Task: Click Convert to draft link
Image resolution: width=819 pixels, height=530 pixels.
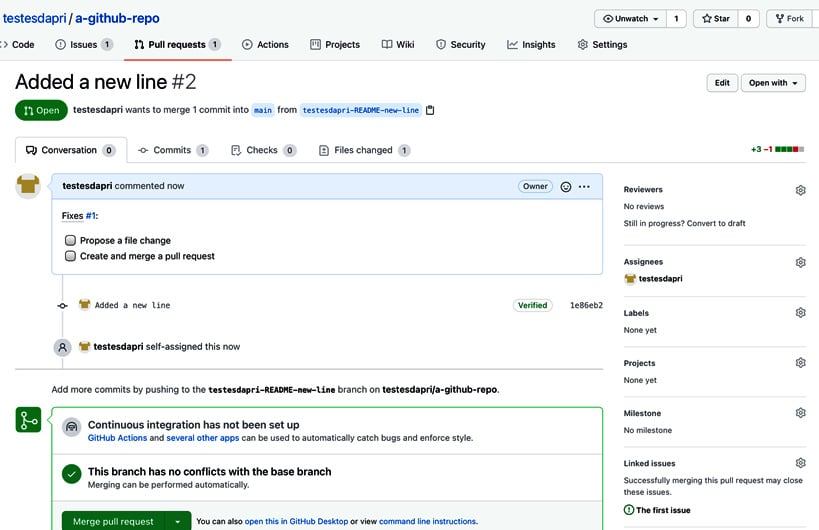Action: [x=716, y=223]
